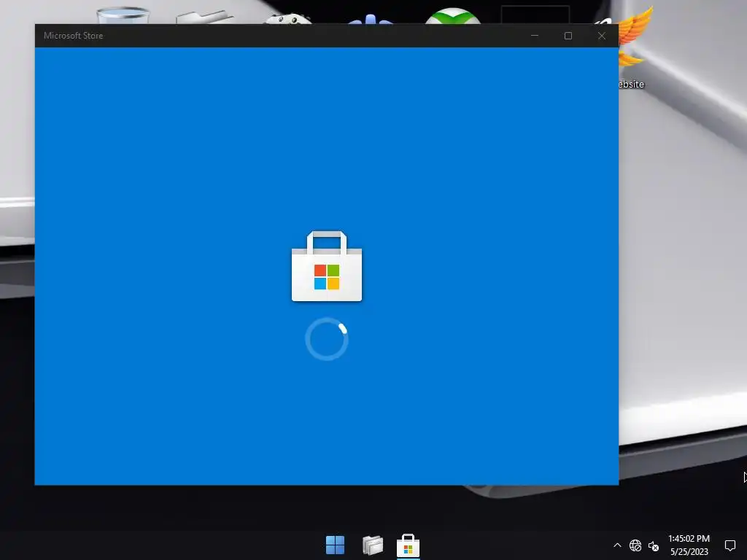The width and height of the screenshot is (747, 560).
Task: Click the Windows Start button on taskbar
Action: [335, 545]
